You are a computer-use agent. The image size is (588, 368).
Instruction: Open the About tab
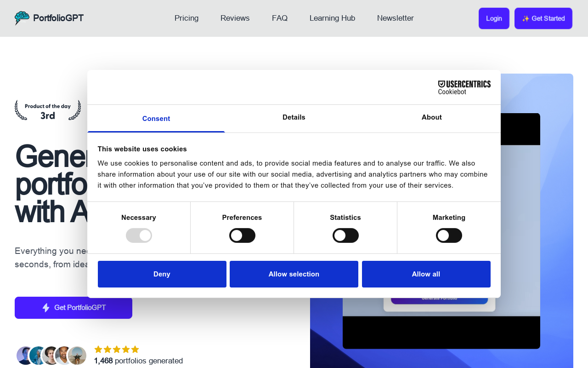[x=432, y=117]
